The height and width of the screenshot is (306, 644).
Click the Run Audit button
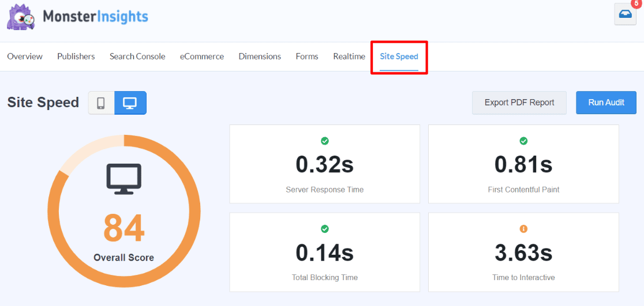606,103
